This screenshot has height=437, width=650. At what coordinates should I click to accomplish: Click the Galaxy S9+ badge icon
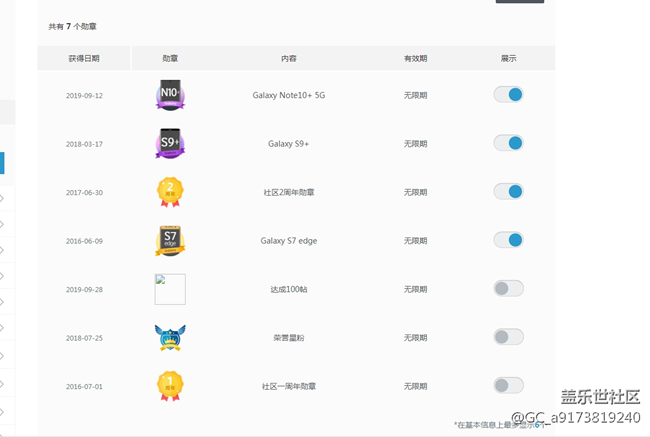coord(170,143)
